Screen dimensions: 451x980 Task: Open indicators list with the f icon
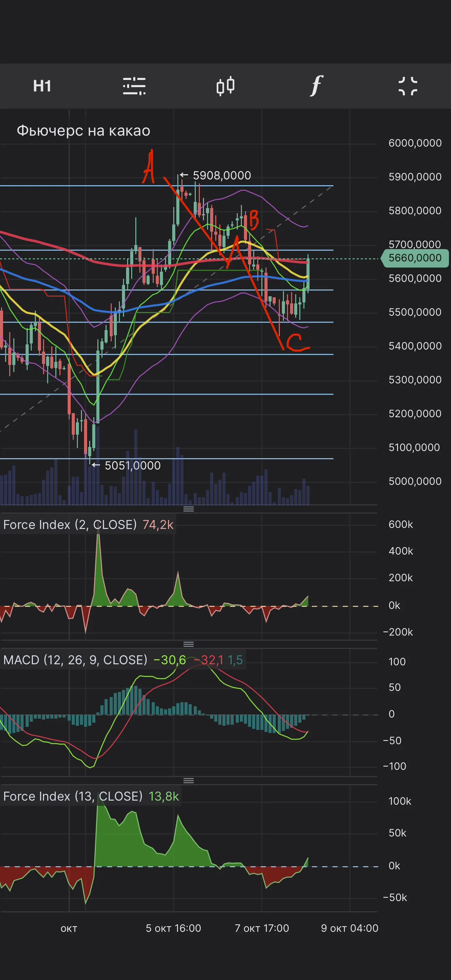tap(316, 86)
